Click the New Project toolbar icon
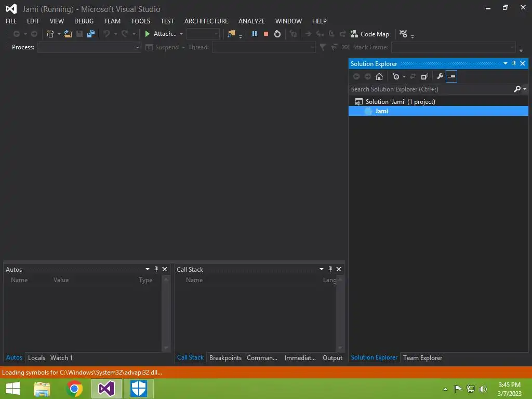The width and height of the screenshot is (532, 399). (x=50, y=34)
